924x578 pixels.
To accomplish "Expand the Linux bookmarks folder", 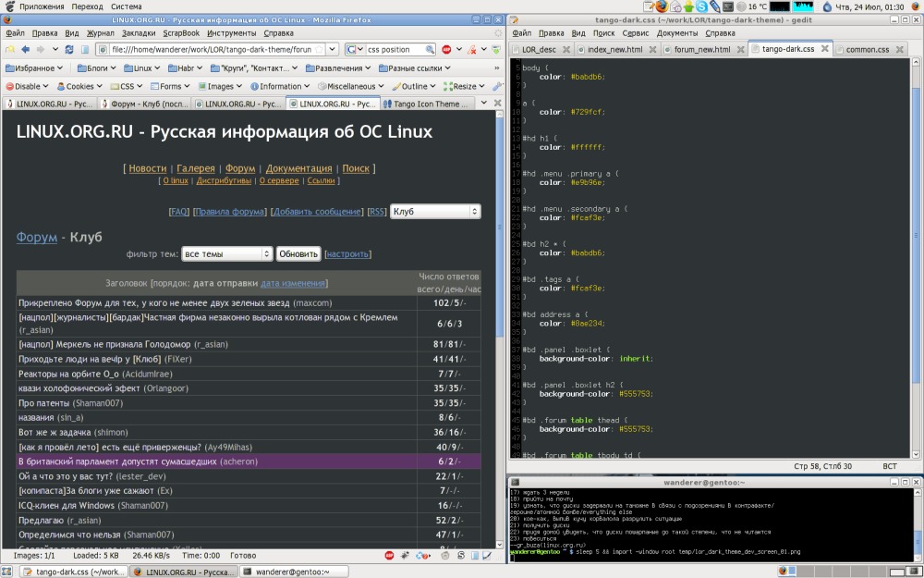I will coord(142,68).
